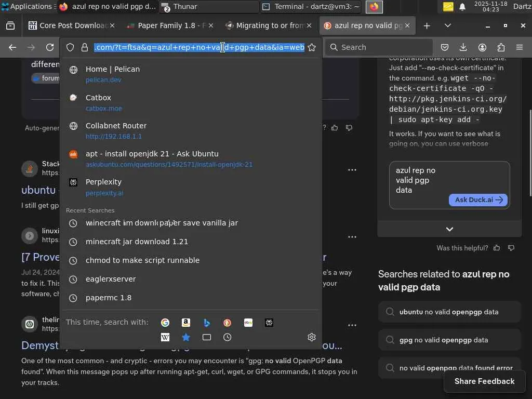
Task: Click the Search box in the toolbar
Action: (x=379, y=47)
